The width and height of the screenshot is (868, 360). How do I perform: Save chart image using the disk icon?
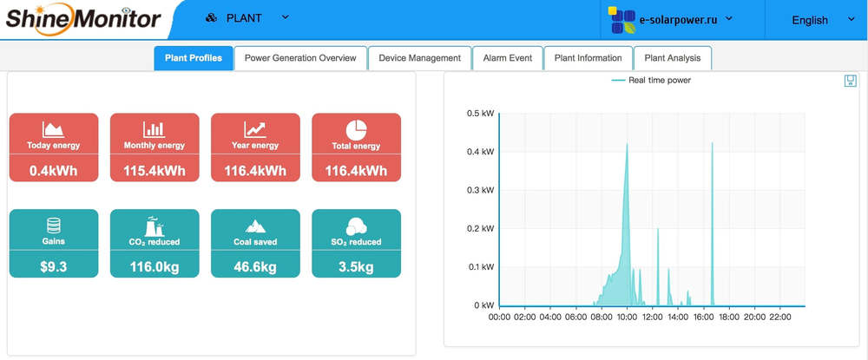850,81
